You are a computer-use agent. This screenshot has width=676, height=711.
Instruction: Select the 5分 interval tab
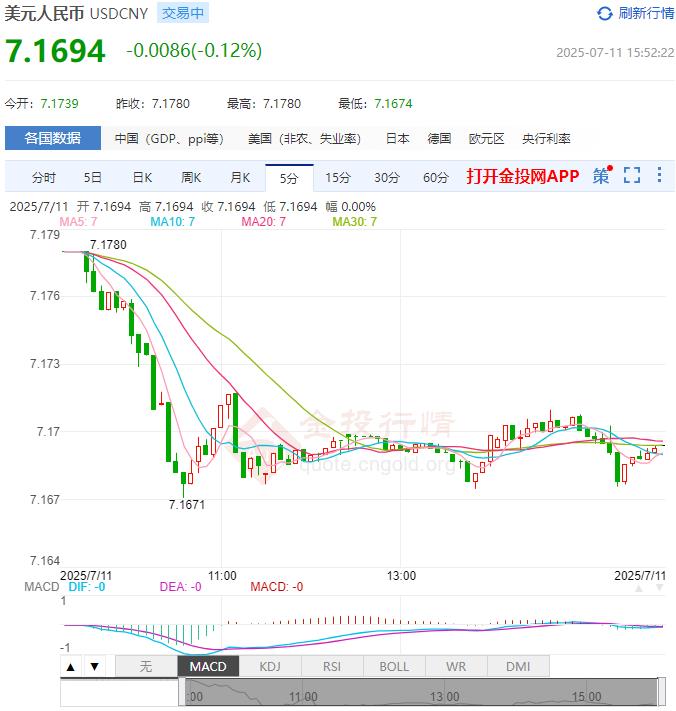click(289, 178)
